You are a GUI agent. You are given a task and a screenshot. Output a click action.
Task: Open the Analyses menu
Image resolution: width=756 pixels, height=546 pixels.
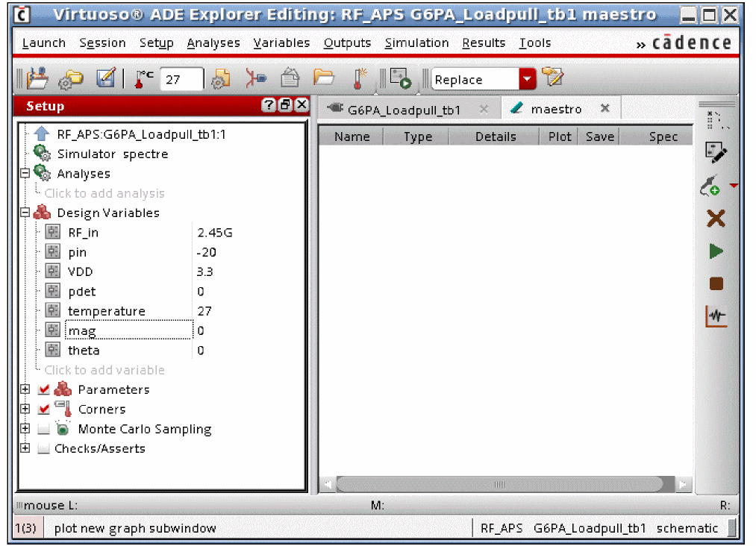213,43
